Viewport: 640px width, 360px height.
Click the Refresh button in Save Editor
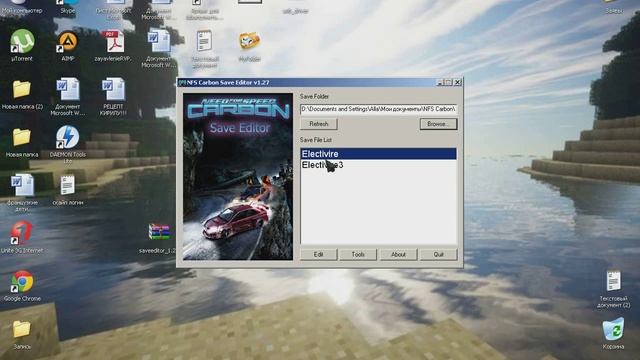[x=319, y=124]
